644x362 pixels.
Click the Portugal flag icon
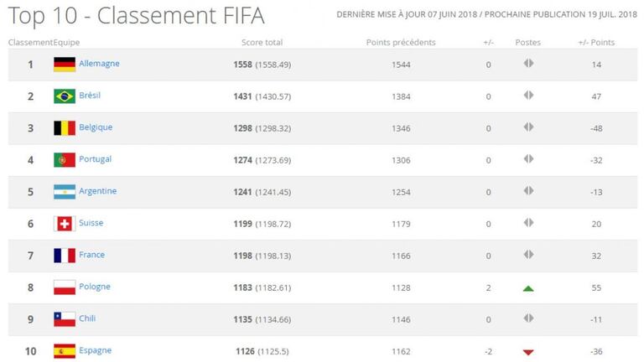pos(65,160)
